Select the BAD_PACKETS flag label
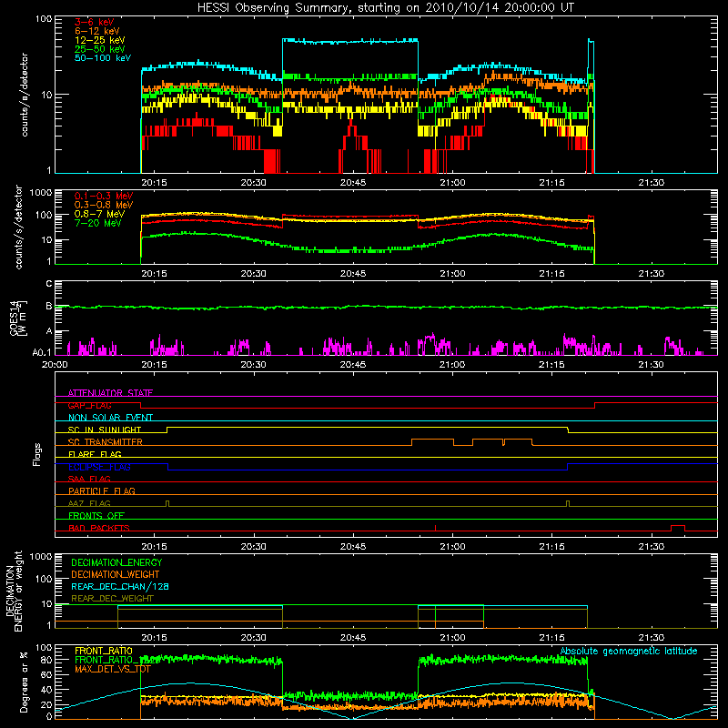This screenshot has width=728, height=728. (99, 528)
